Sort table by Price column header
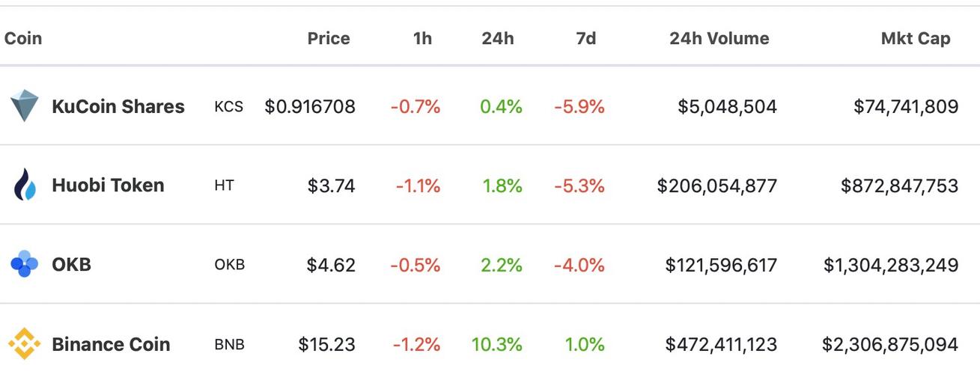The height and width of the screenshot is (374, 980). click(329, 38)
